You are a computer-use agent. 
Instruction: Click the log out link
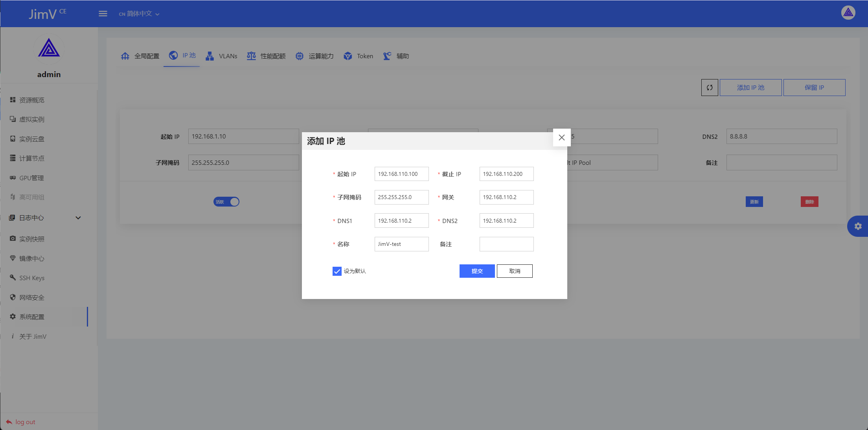pyautogui.click(x=21, y=422)
